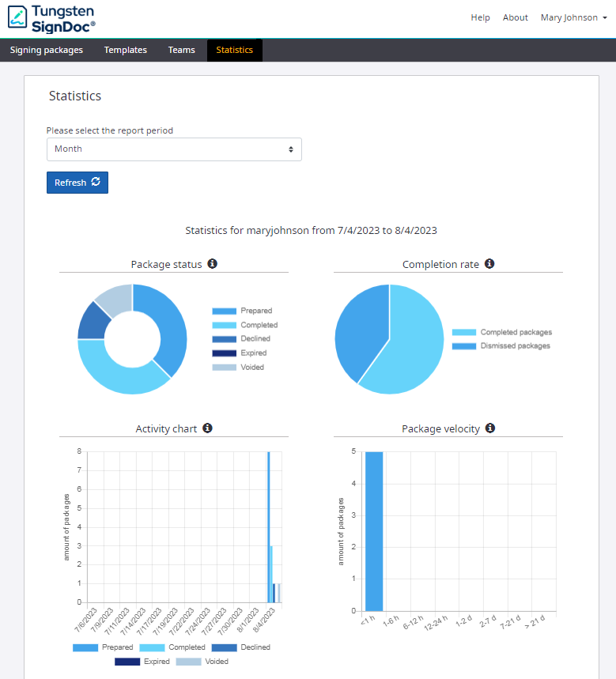Open the About link
616x679 pixels.
(515, 17)
